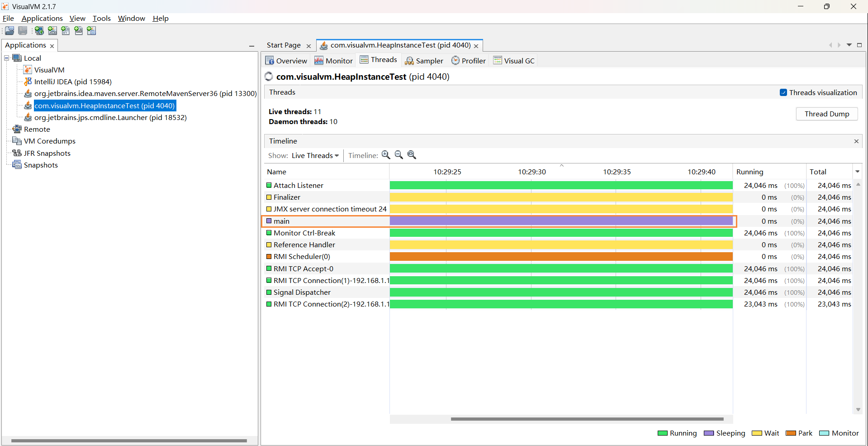This screenshot has height=446, width=868.
Task: Click the RemoteMavenServer36 Java process icon
Action: (x=28, y=93)
